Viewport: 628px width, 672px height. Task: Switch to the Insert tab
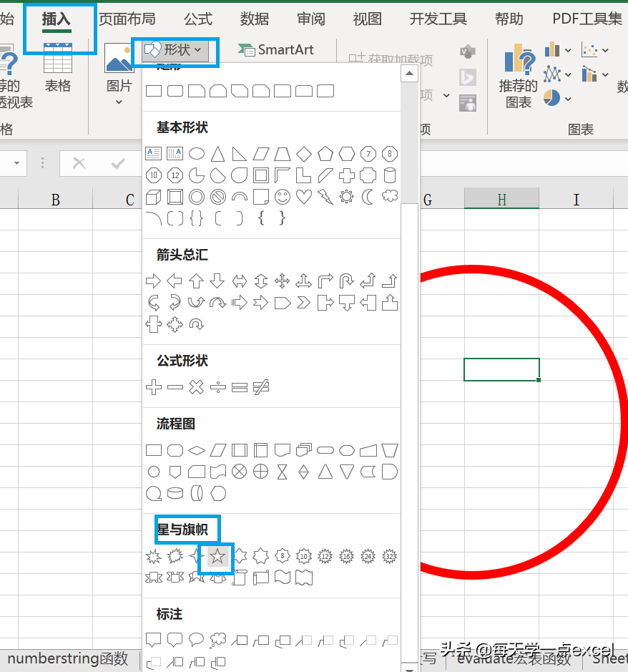56,19
